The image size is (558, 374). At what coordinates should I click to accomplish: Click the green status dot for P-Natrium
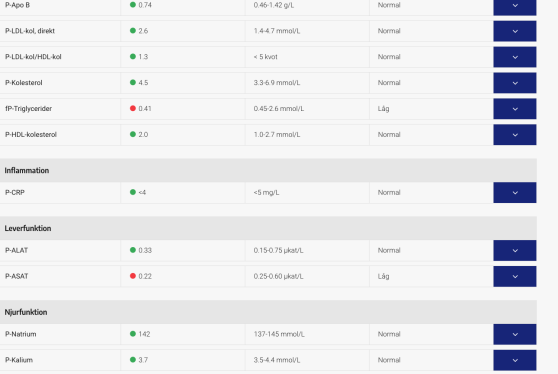pyautogui.click(x=133, y=334)
